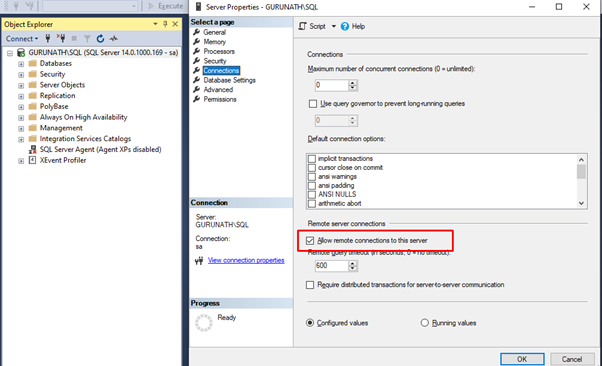Toggle the ansi padding checkbox
602x366 pixels.
[312, 186]
